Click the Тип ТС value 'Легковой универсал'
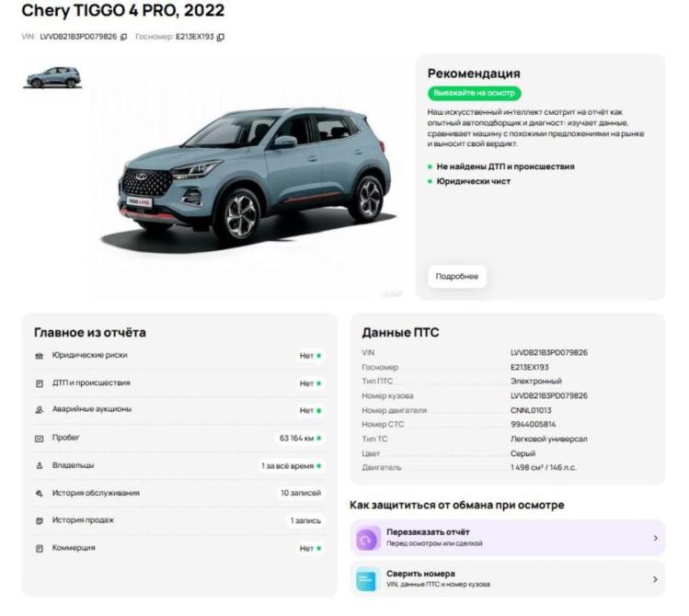 coord(549,439)
